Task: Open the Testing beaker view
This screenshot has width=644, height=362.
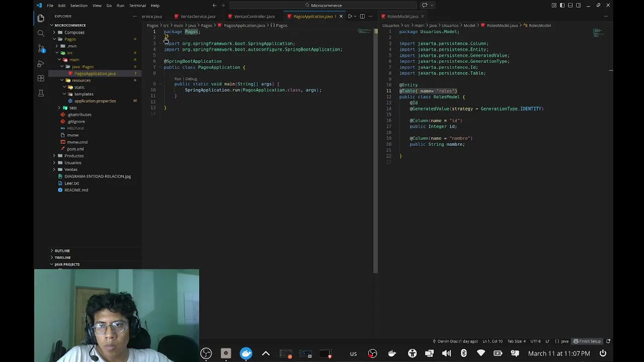Action: point(41,94)
